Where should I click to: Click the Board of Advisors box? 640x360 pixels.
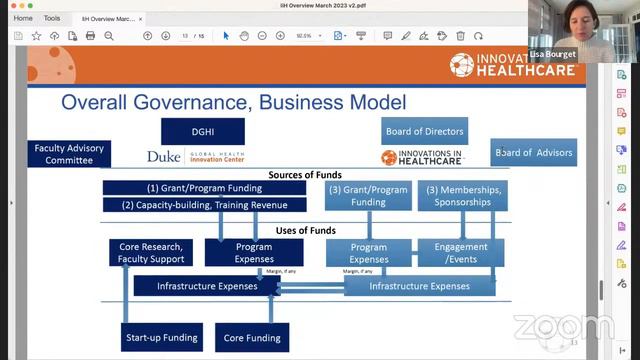[x=533, y=152]
